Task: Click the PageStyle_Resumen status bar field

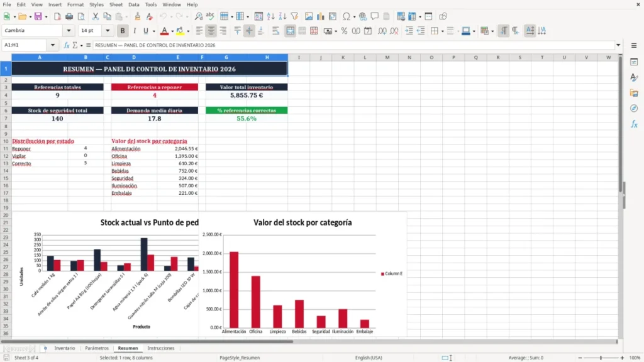Action: click(x=240, y=358)
